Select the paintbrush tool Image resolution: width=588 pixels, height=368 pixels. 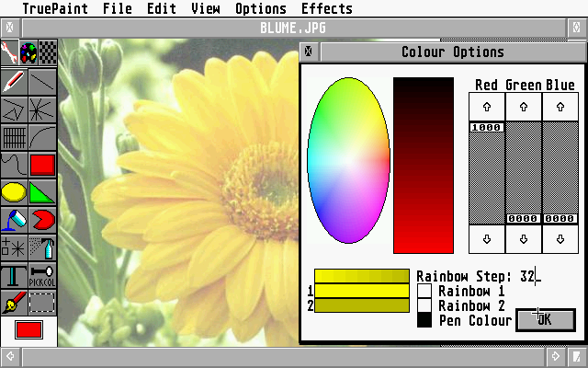[15, 303]
